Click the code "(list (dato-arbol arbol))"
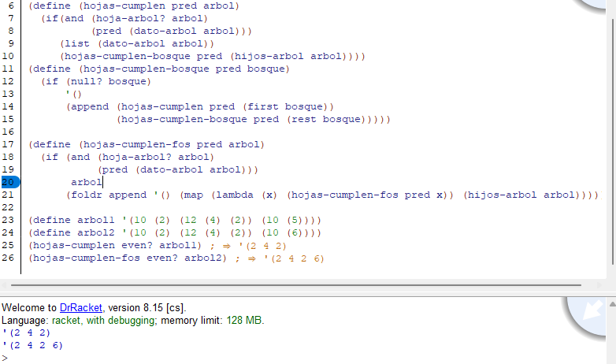The height and width of the screenshot is (364, 616). pyautogui.click(x=137, y=43)
